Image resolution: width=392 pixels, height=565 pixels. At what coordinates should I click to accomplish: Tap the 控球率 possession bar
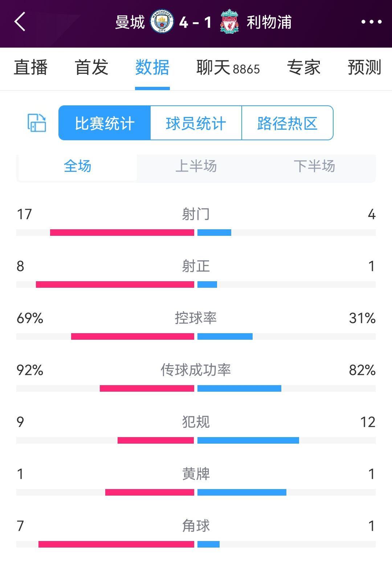tap(196, 336)
